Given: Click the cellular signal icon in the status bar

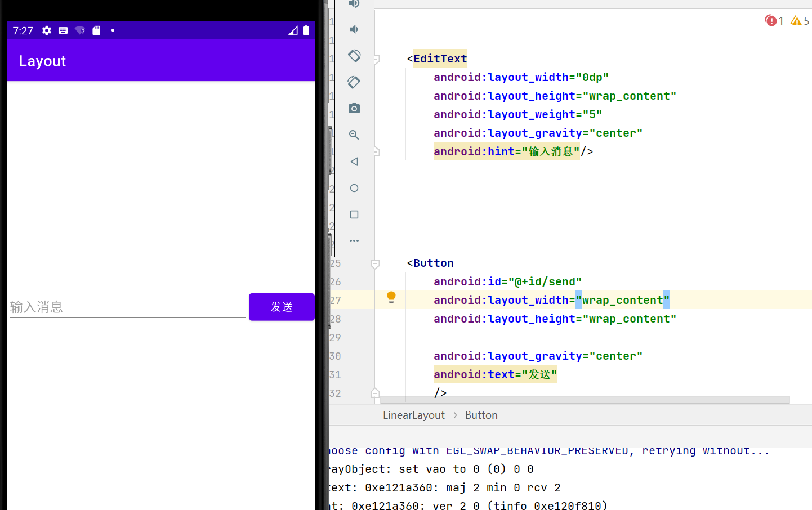Looking at the screenshot, I should (293, 30).
